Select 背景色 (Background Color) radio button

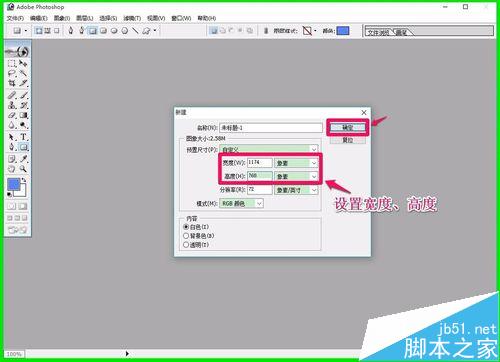[x=186, y=236]
